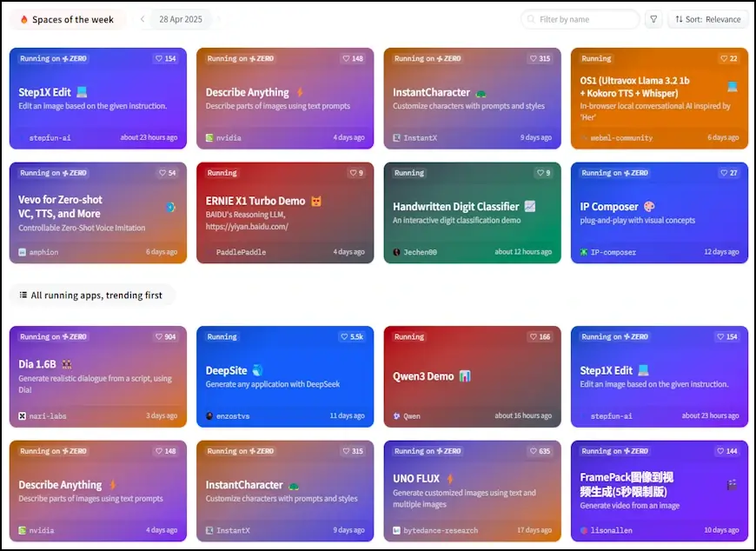Open the ERNIE X1 Turbo Demo title link
The height and width of the screenshot is (551, 756).
pos(255,201)
